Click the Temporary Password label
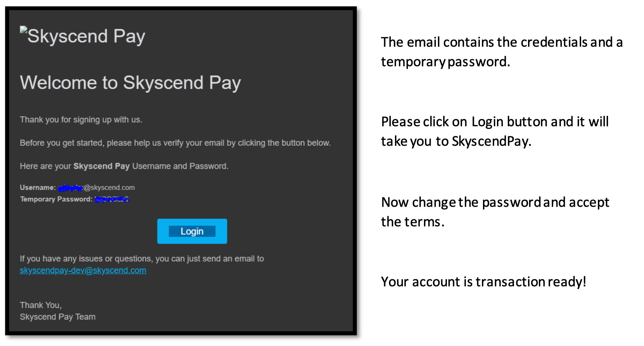The image size is (644, 346). pos(56,199)
